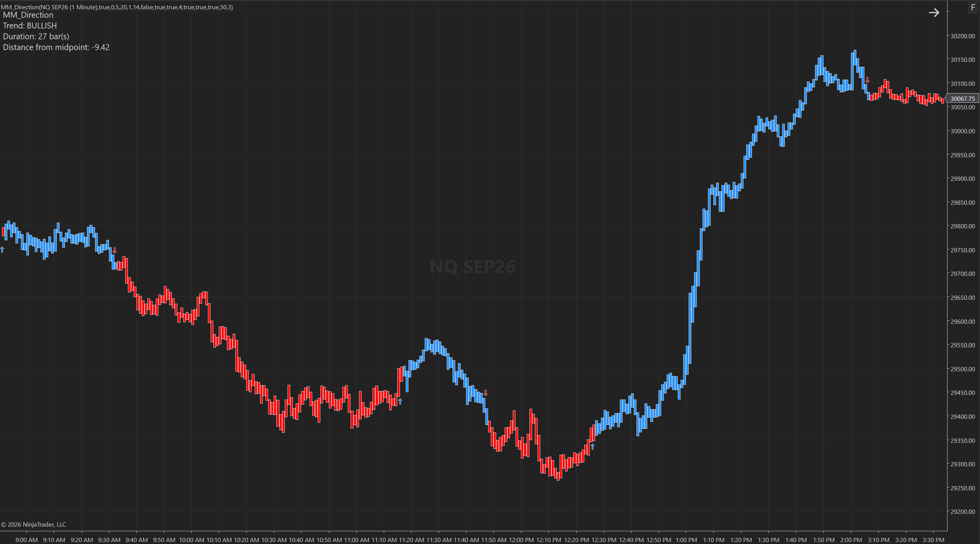980x544 pixels.
Task: Click the Distance from midpoint readout
Action: tap(56, 47)
